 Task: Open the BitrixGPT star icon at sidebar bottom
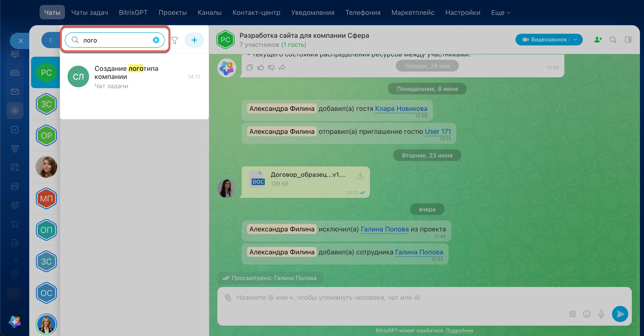pos(15,322)
